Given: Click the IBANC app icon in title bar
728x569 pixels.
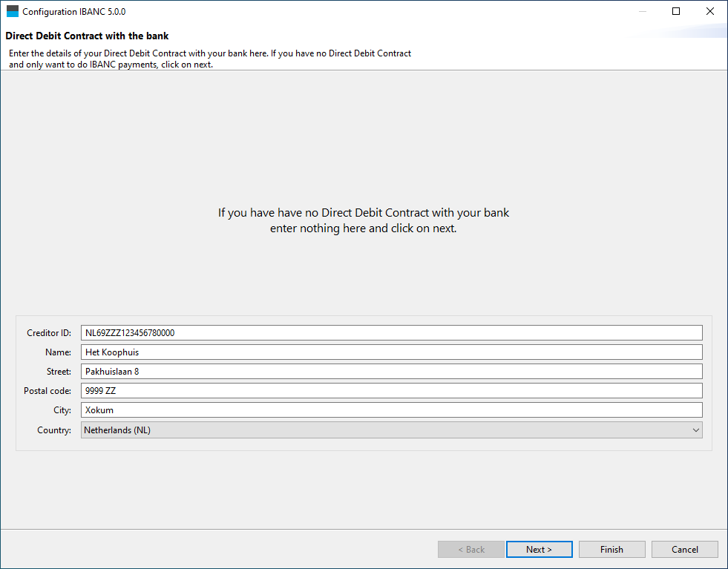Looking at the screenshot, I should 12,11.
